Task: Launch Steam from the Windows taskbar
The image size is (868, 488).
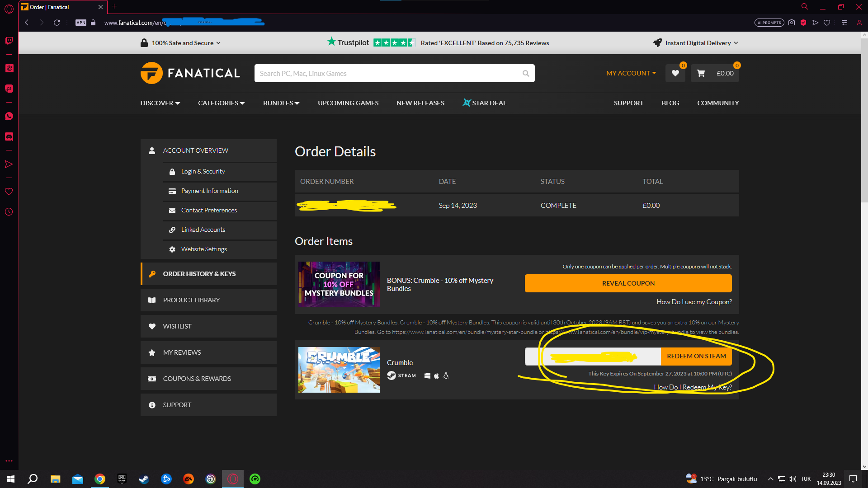Action: (x=144, y=479)
